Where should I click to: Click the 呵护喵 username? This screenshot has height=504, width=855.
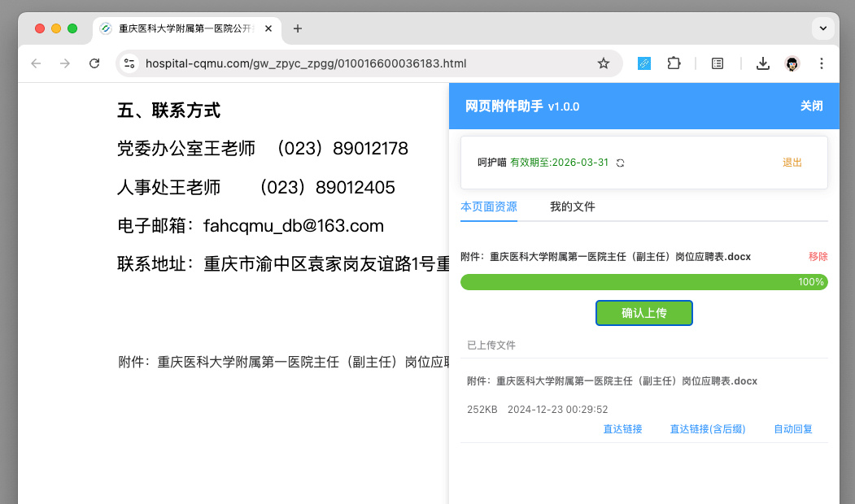492,163
